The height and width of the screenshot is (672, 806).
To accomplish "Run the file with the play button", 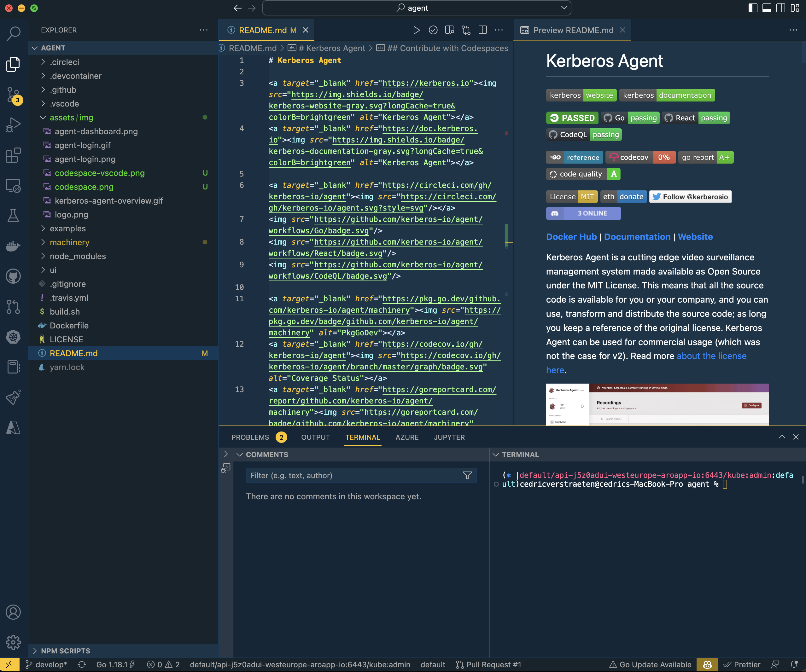I will tap(417, 30).
